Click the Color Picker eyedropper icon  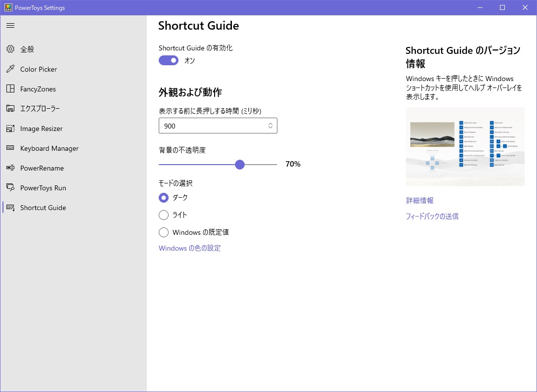(10, 69)
